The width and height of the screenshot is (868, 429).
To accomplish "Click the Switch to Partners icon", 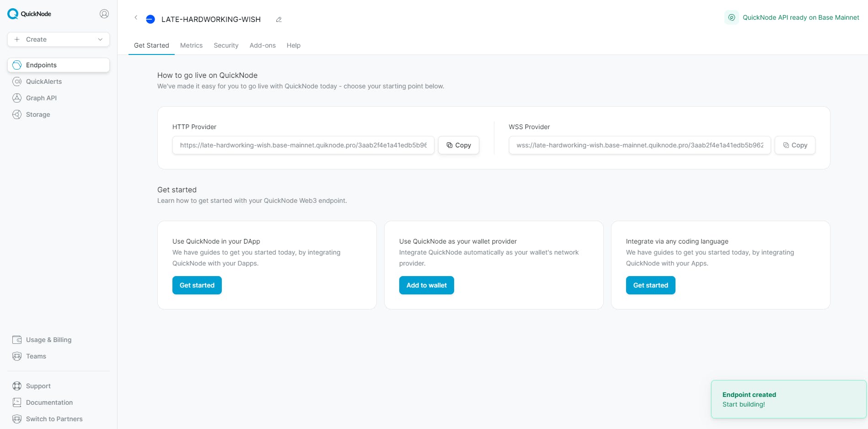I will coord(17,419).
